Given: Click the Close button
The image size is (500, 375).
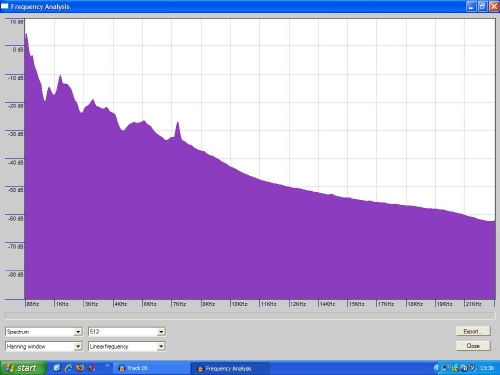Looking at the screenshot, I should coord(473,346).
